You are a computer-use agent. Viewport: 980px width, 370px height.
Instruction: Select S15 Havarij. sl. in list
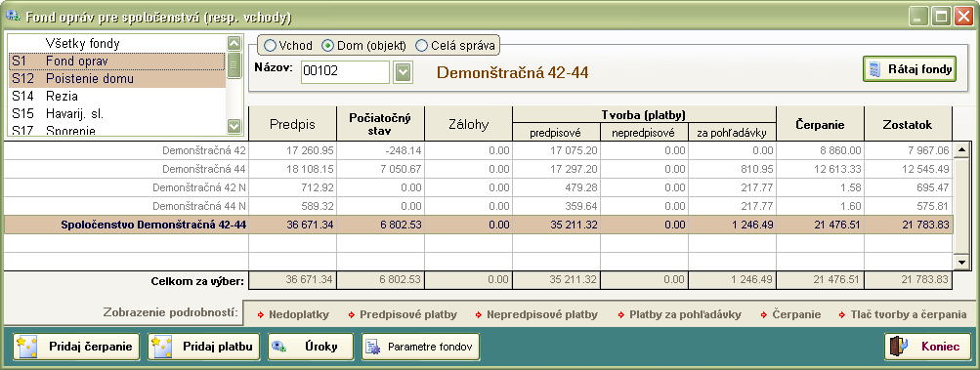(116, 114)
